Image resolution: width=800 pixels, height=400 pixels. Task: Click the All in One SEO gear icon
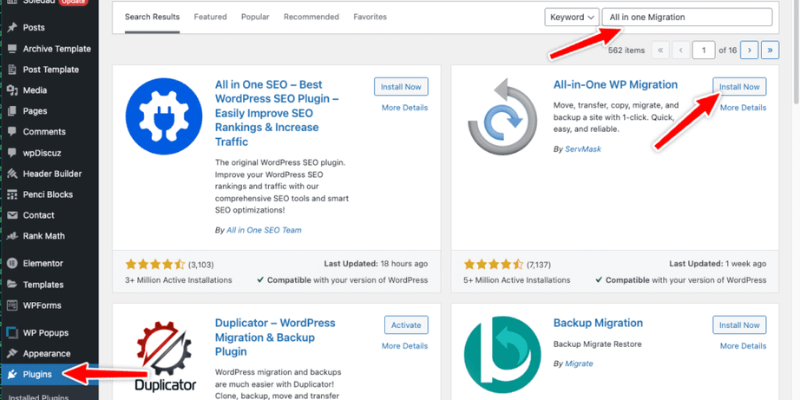click(164, 116)
